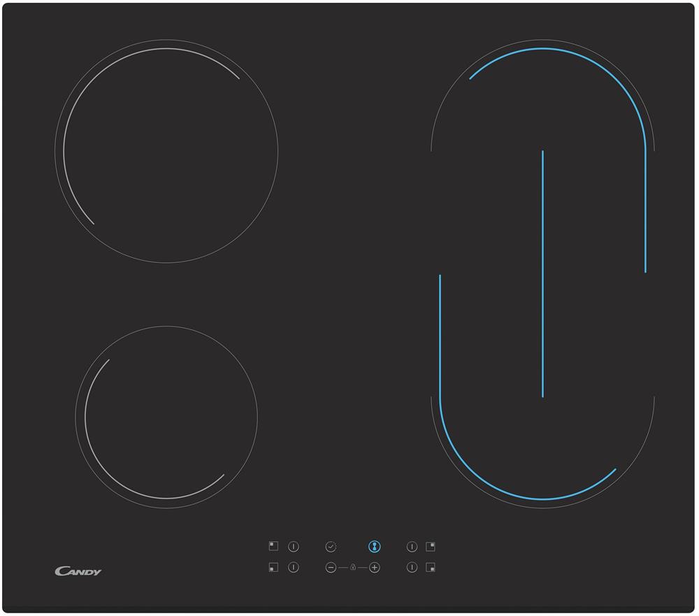Turn on the top-left zone power key
699x616 pixels.
[x=294, y=547]
